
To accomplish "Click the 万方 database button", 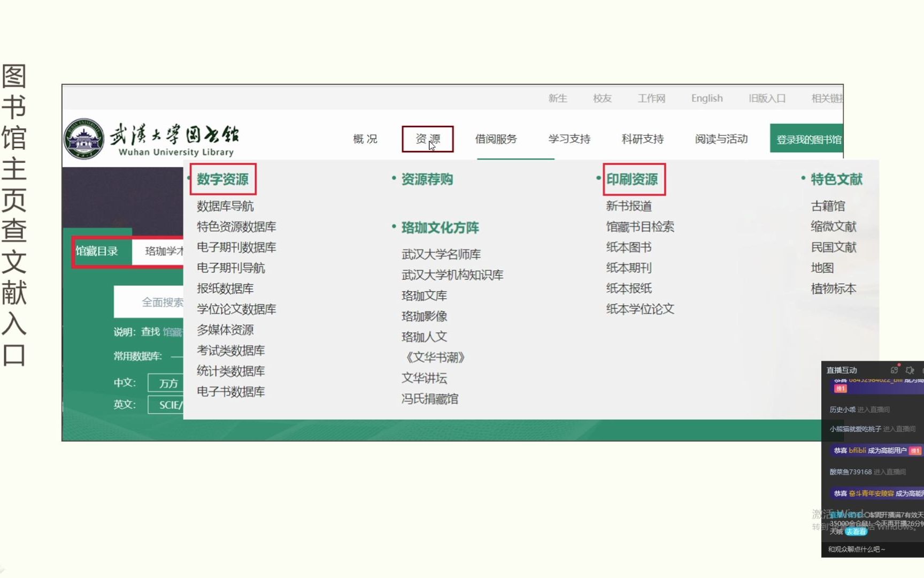I will (x=166, y=383).
